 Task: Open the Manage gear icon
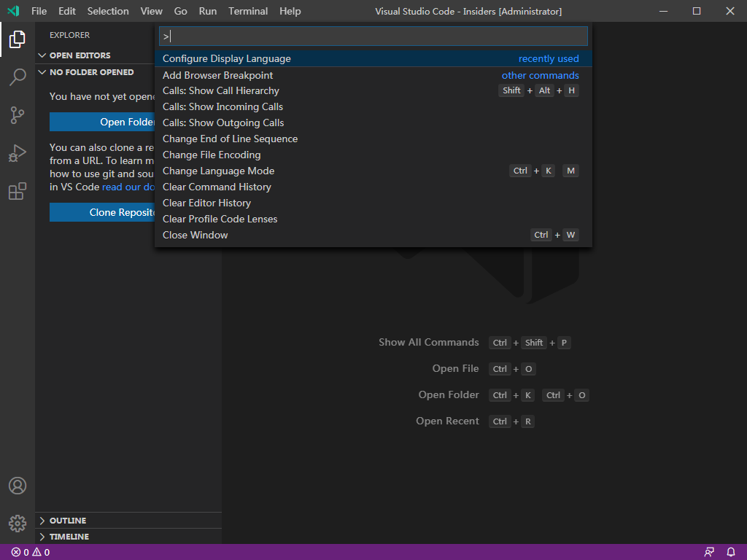[18, 524]
